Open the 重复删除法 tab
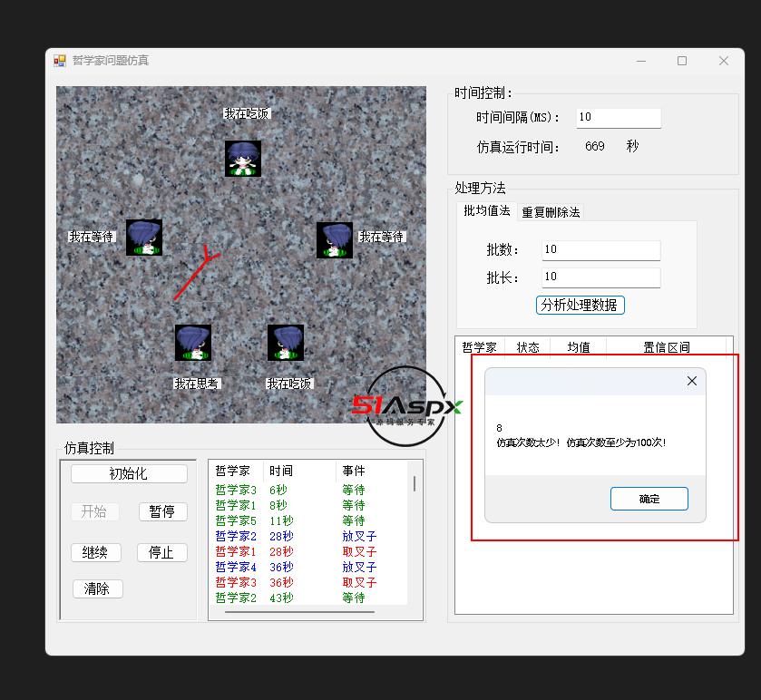Viewport: 761px width, 700px height. [551, 212]
